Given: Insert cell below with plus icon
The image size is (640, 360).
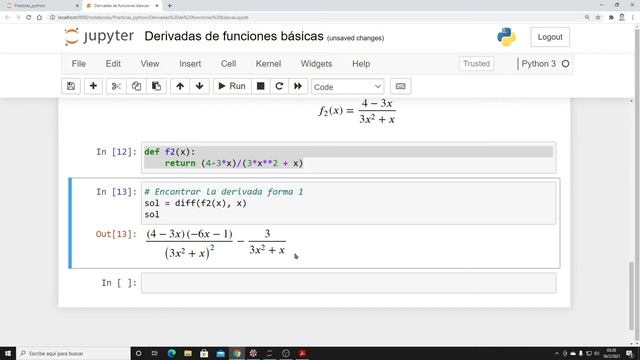Looking at the screenshot, I should [93, 86].
